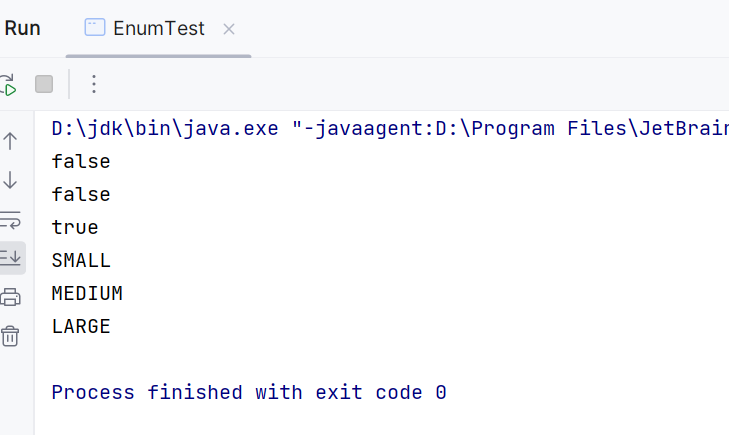
Task: Clear all console output with trash icon
Action: point(10,336)
